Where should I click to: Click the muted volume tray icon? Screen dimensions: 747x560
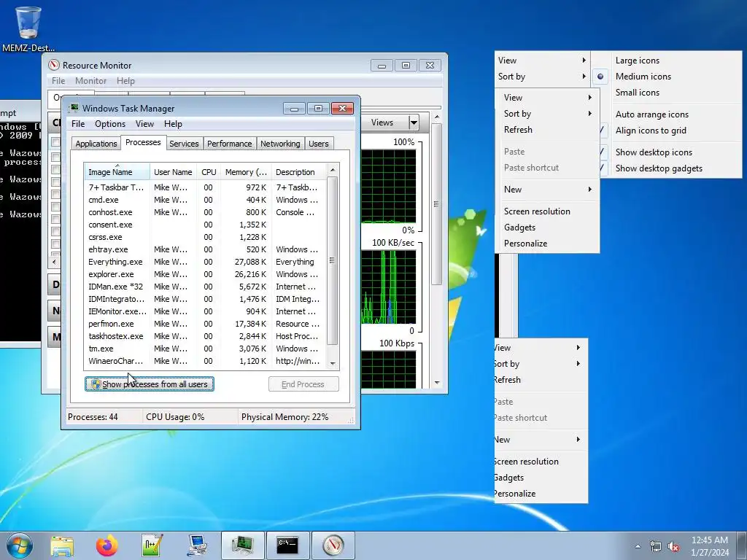click(x=673, y=546)
